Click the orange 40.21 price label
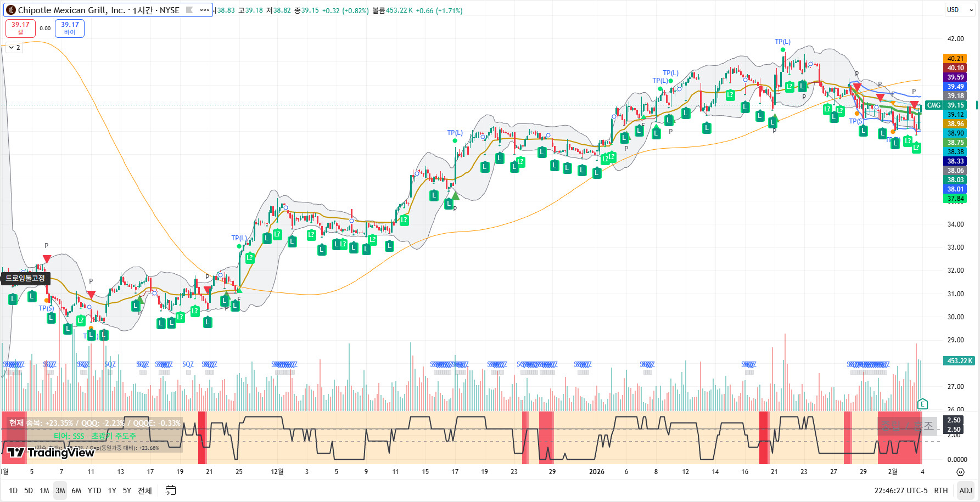This screenshot has height=502, width=980. [955, 59]
